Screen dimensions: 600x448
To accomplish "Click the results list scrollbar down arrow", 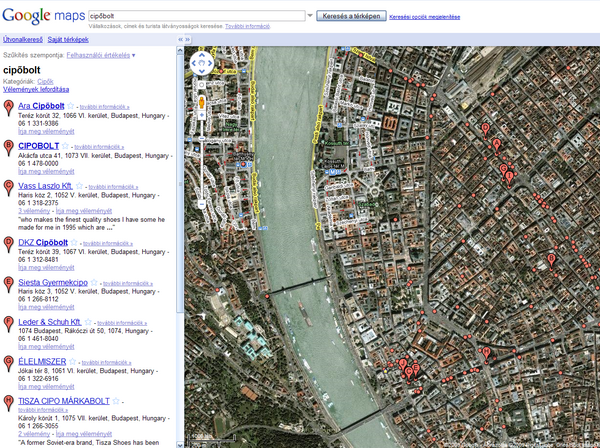I will click(x=180, y=444).
